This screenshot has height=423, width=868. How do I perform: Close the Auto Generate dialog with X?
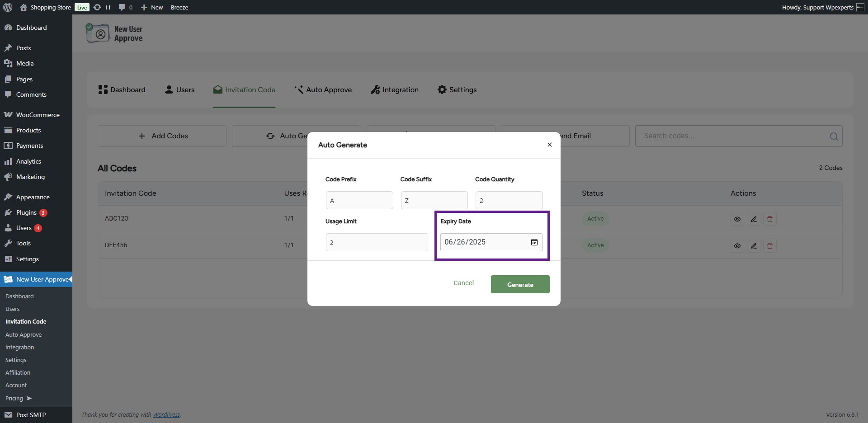click(x=549, y=145)
